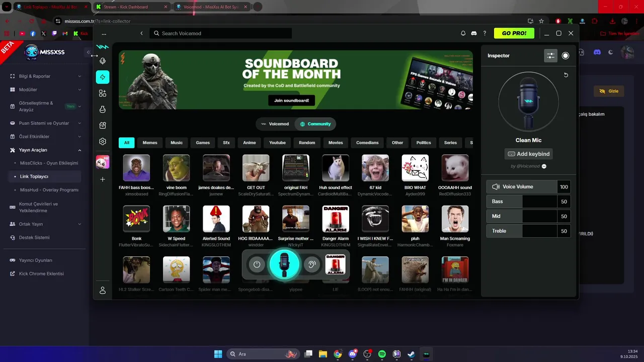Click the Add keybind button
The height and width of the screenshot is (362, 644).
(529, 154)
